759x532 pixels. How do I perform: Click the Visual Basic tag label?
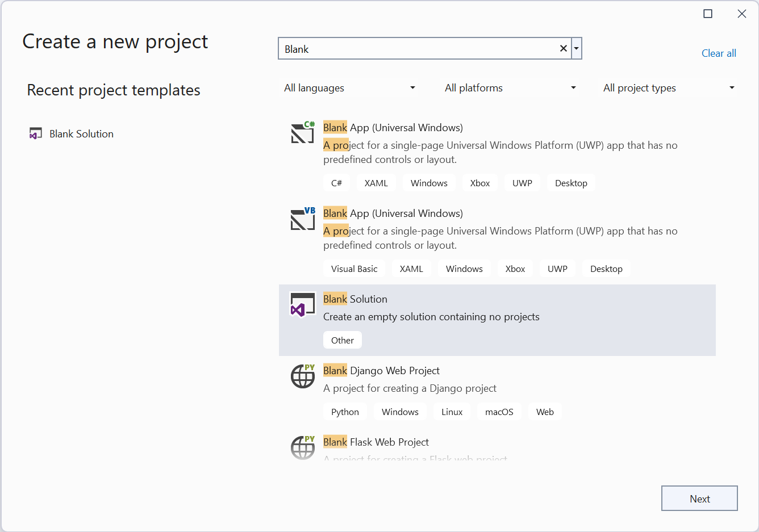[354, 269]
